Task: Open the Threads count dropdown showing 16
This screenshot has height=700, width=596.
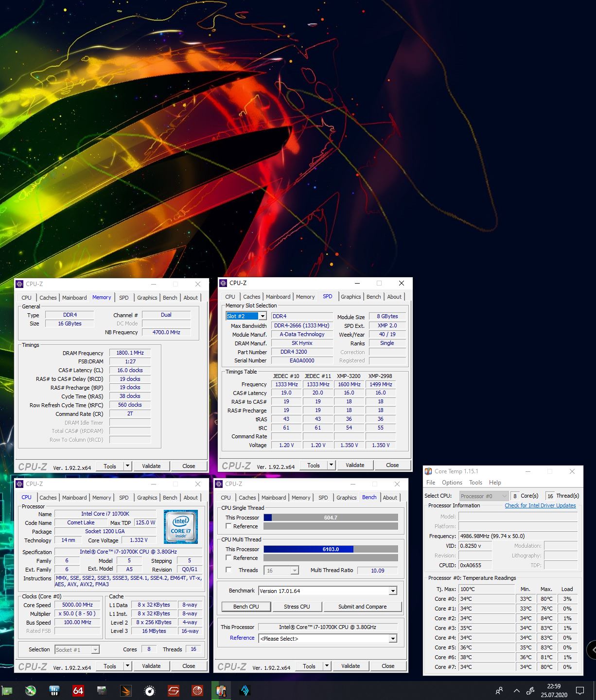Action: (281, 571)
